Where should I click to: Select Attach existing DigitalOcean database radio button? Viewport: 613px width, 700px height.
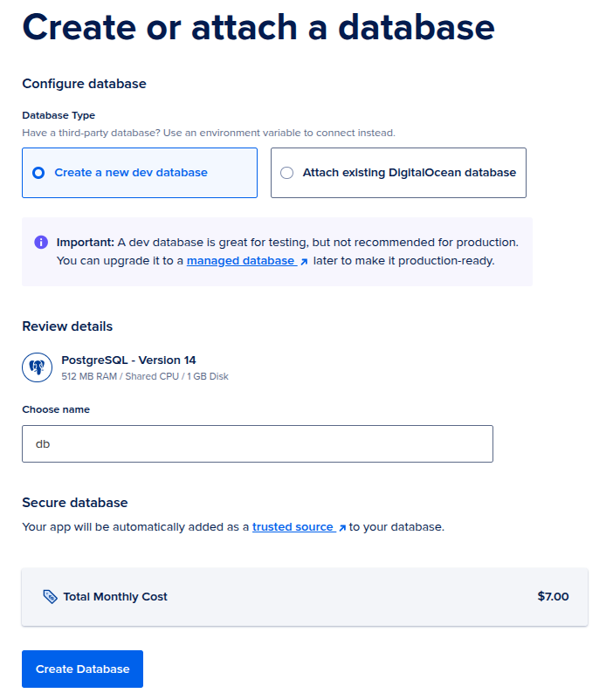(286, 173)
